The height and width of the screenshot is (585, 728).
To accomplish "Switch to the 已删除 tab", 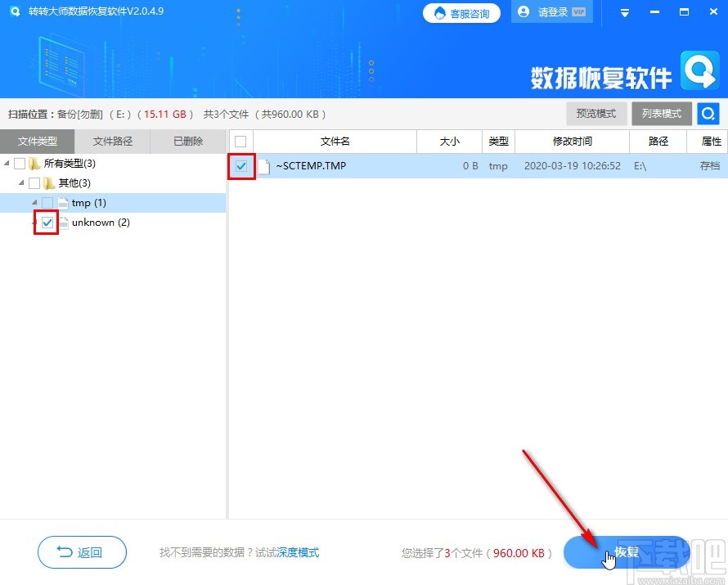I will 187,141.
